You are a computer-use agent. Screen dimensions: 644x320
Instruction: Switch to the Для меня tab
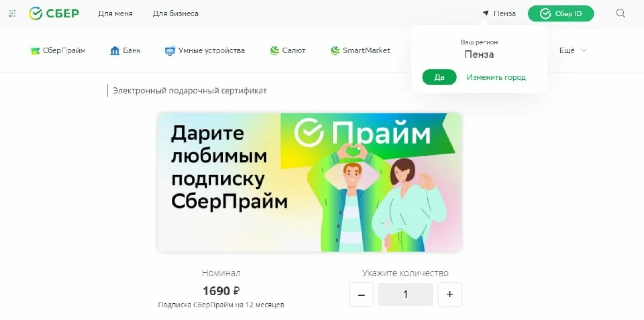pyautogui.click(x=115, y=14)
